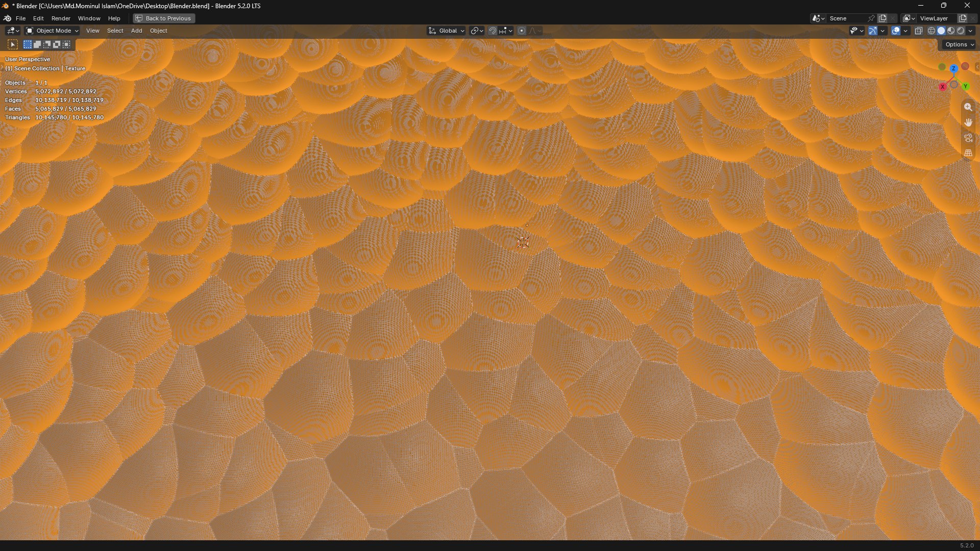Screen dimensions: 980x551
Task: Click the Z axis on the navigation gizmo
Action: pos(953,68)
